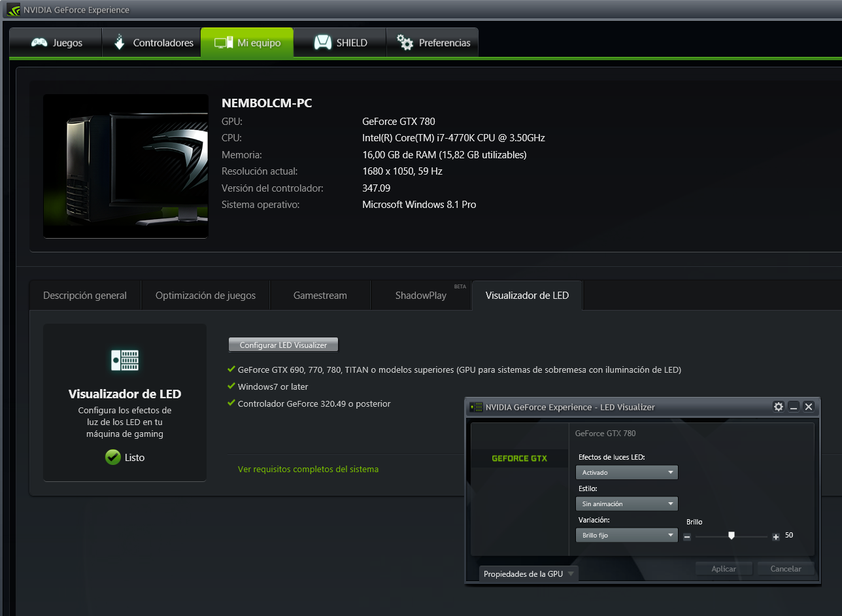Click the Intel Core i7-4770K CPU value
The width and height of the screenshot is (842, 616).
(454, 138)
